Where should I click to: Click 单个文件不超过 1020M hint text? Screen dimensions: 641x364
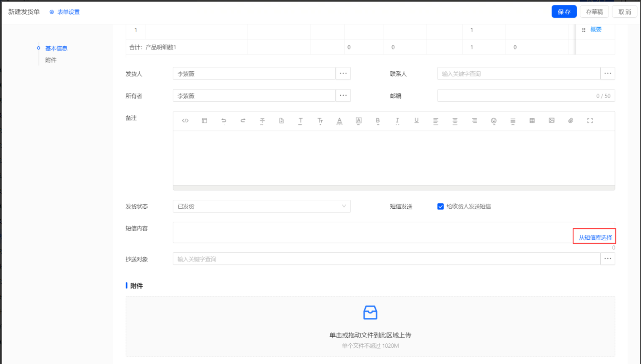click(370, 346)
